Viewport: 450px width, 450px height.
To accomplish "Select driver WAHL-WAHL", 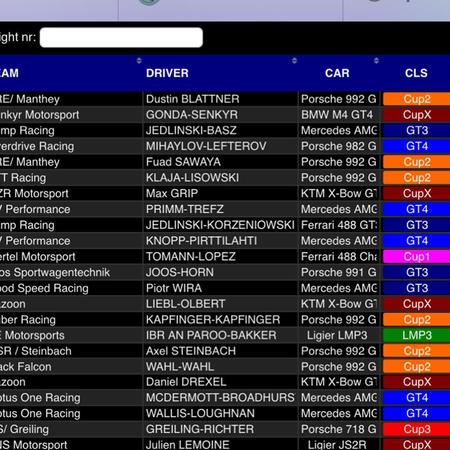I will coord(180,367).
